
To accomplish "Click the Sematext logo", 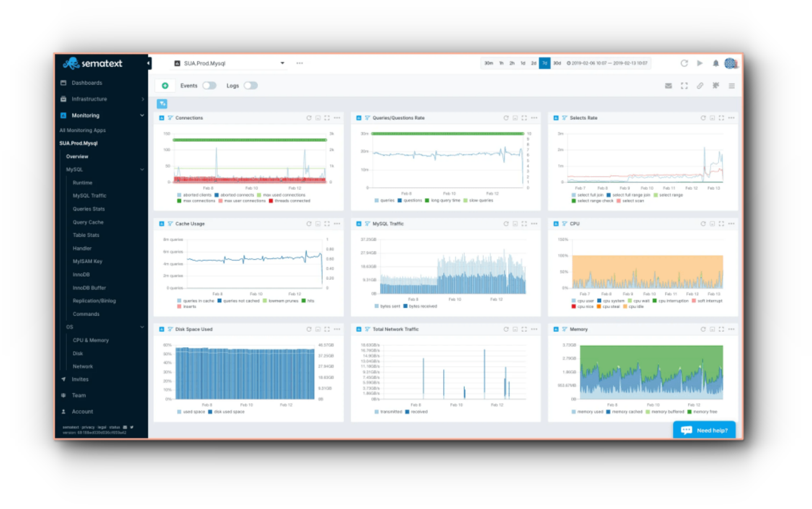I will [x=93, y=63].
